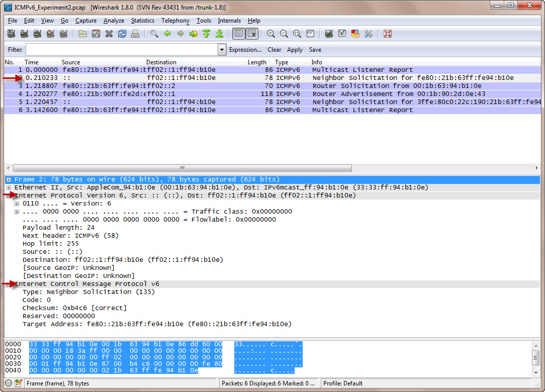The image size is (545, 392).
Task: Click the Expression... button
Action: coord(245,50)
